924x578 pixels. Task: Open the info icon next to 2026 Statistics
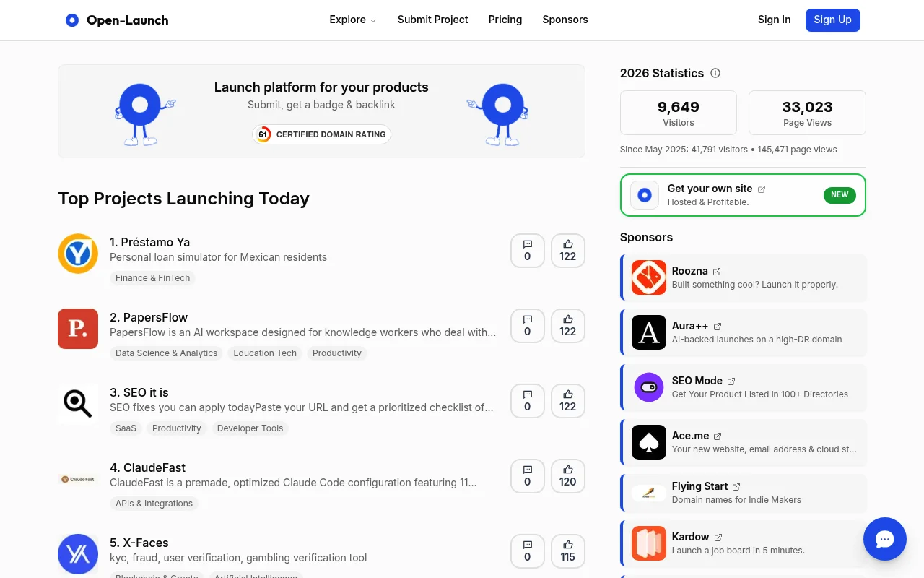pos(715,73)
